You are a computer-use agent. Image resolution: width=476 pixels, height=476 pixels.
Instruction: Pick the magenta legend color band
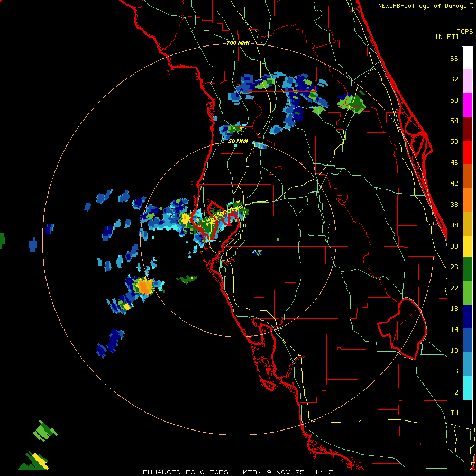[467, 105]
